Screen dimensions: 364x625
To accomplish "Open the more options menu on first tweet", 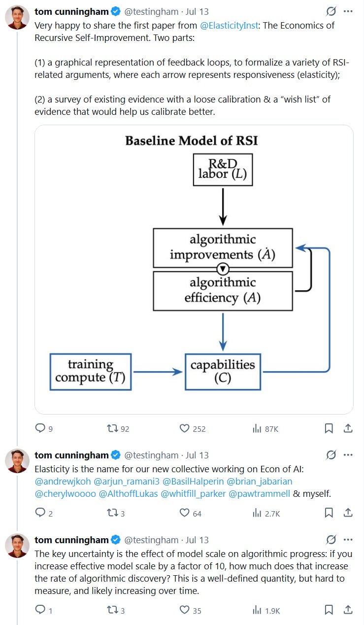I will click(x=348, y=11).
